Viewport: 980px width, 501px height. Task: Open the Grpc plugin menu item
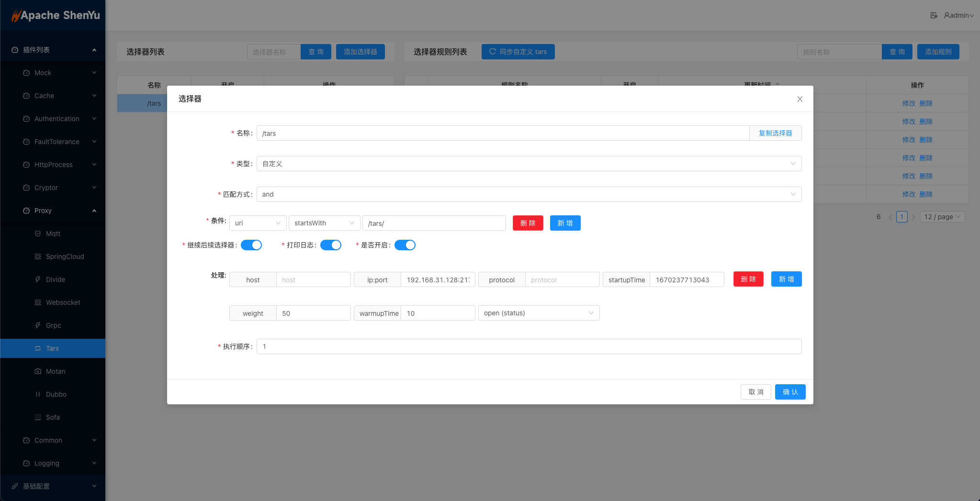tap(53, 325)
